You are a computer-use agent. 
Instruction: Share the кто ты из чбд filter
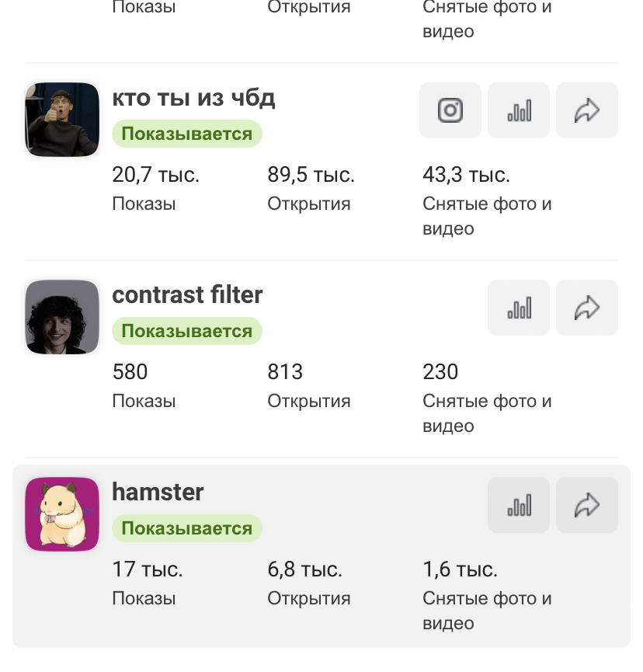click(x=587, y=111)
